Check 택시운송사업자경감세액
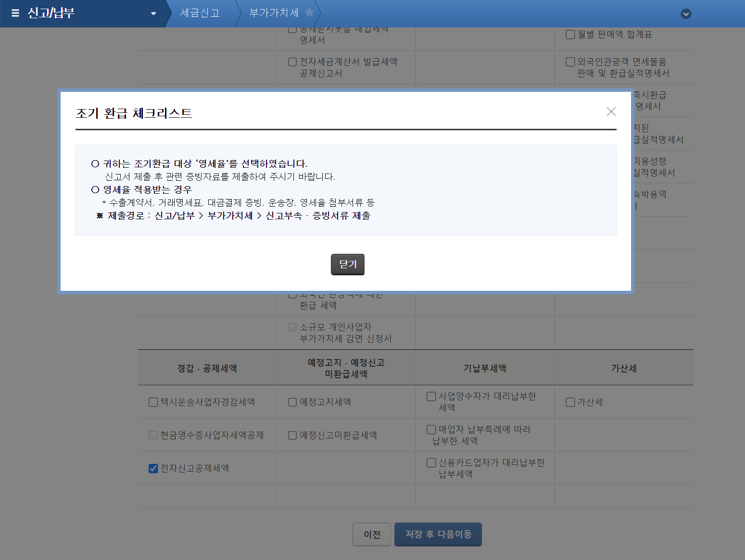 (153, 402)
